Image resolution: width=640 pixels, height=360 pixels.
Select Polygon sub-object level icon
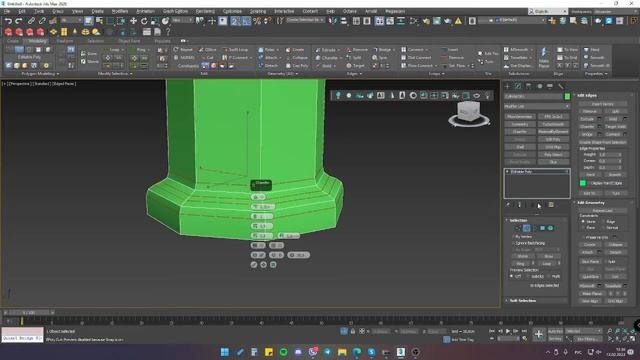click(x=542, y=228)
